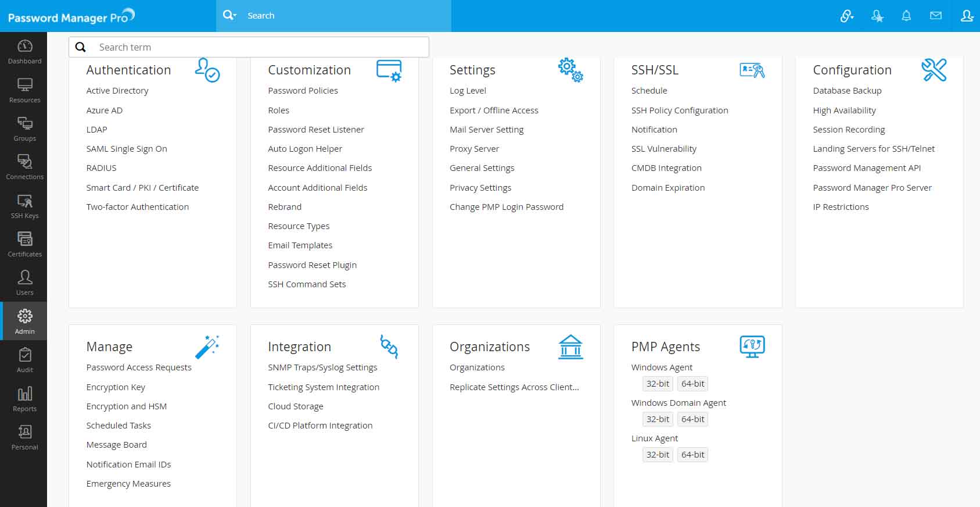Open Resources in the sidebar
The height and width of the screenshot is (507, 980).
coord(24,90)
